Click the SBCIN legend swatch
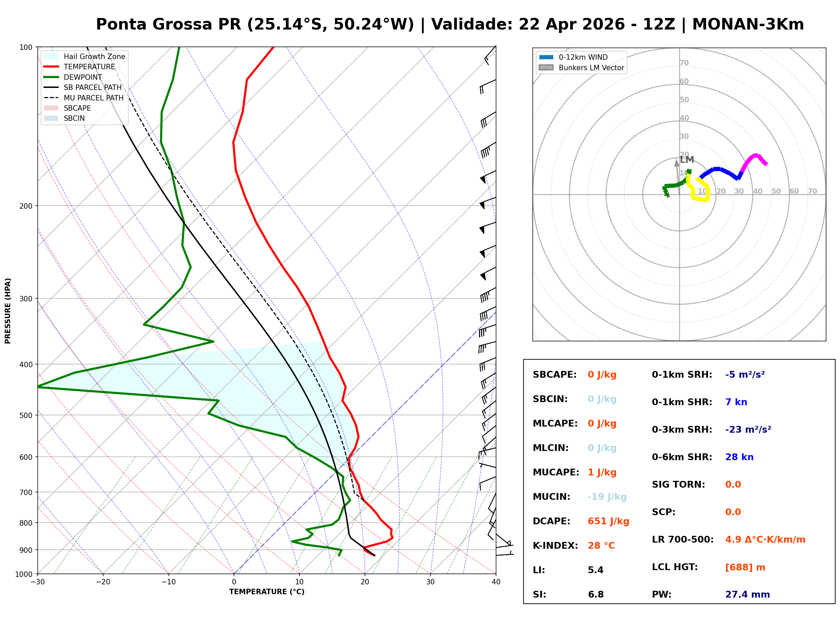 [x=51, y=118]
